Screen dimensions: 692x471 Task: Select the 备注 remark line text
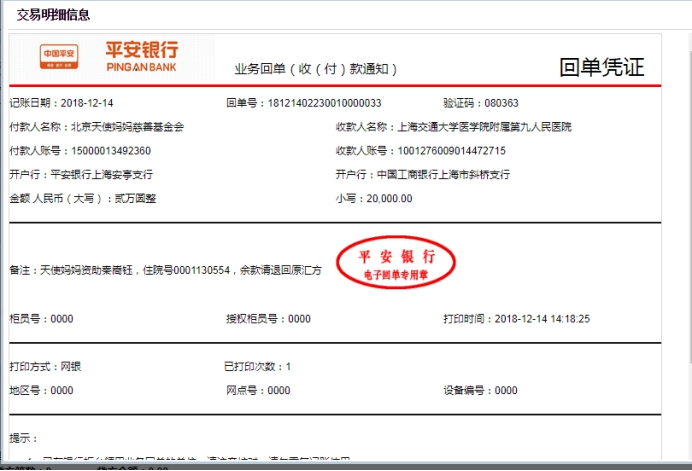pyautogui.click(x=165, y=270)
